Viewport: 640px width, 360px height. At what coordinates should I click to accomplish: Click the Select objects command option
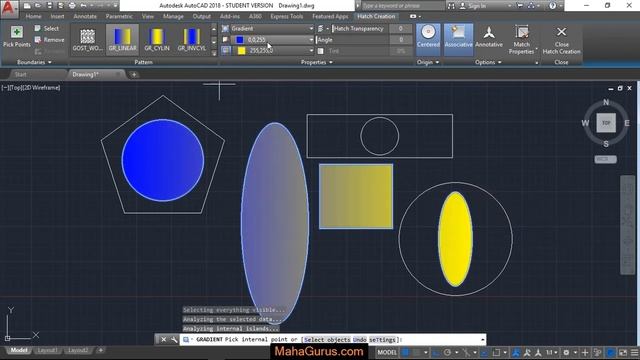(x=327, y=340)
